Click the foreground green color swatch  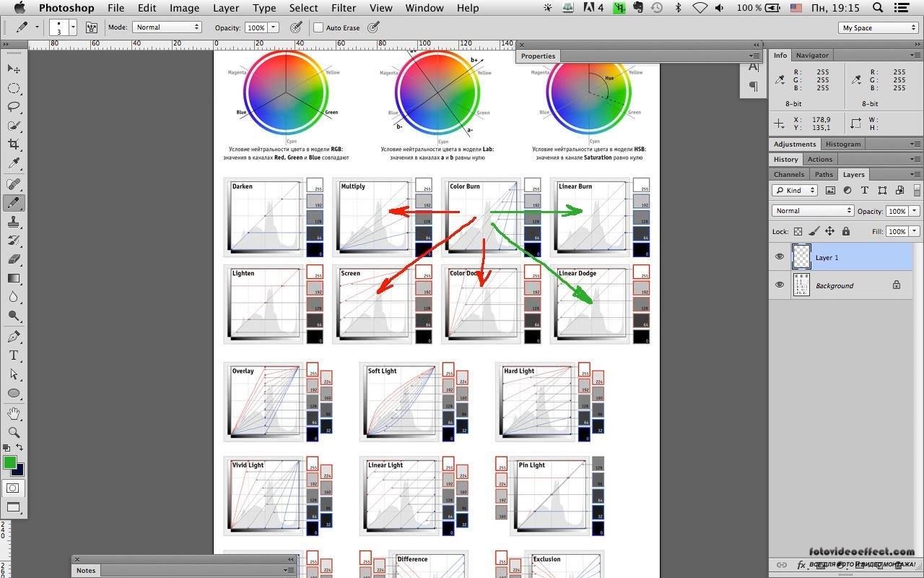(9, 462)
